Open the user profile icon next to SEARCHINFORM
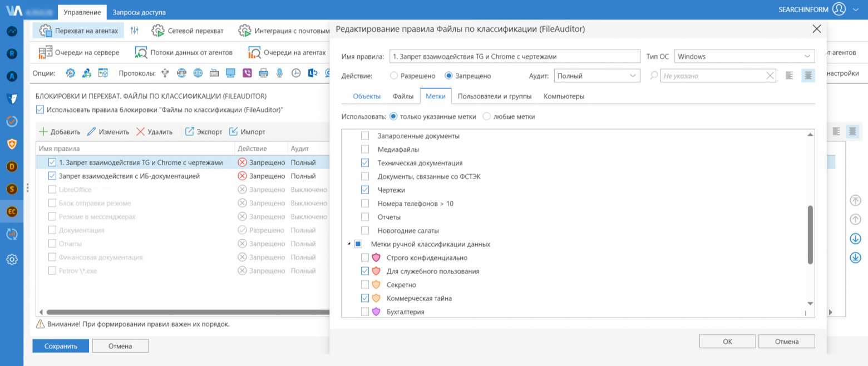The image size is (868, 366). (x=839, y=9)
